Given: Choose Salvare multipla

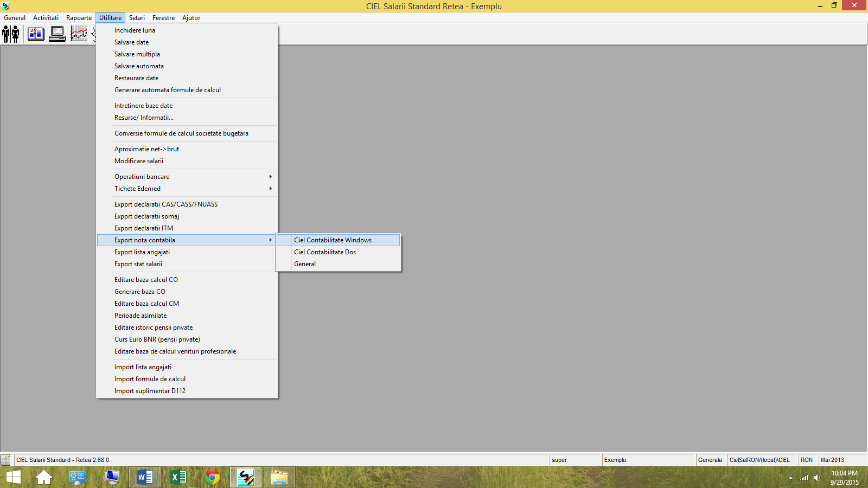Looking at the screenshot, I should [x=187, y=54].
